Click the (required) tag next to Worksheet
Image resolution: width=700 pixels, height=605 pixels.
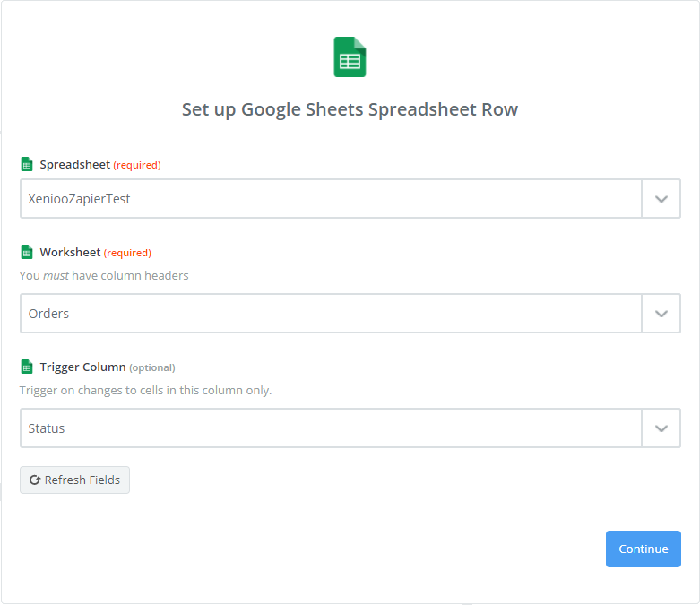[x=127, y=253]
